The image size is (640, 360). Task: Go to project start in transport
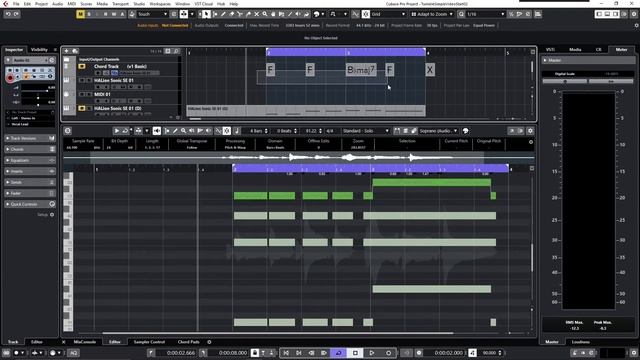coord(286,353)
